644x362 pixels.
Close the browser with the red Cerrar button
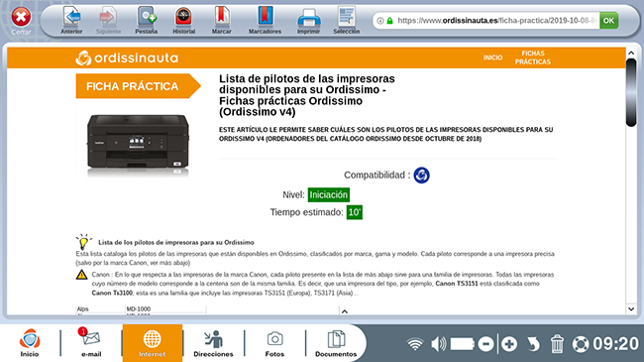[x=21, y=20]
